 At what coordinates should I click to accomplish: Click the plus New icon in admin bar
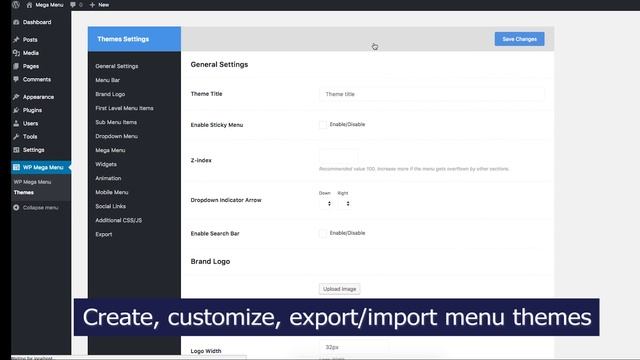(92, 5)
